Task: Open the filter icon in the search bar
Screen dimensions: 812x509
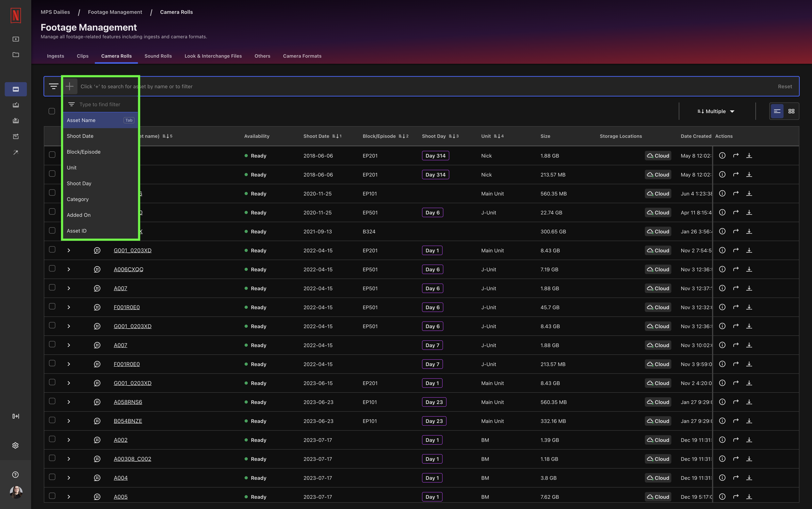Action: [x=54, y=86]
